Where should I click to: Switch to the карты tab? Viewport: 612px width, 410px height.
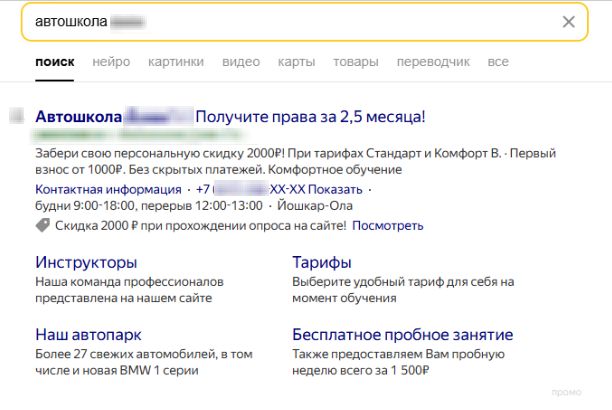pyautogui.click(x=296, y=62)
